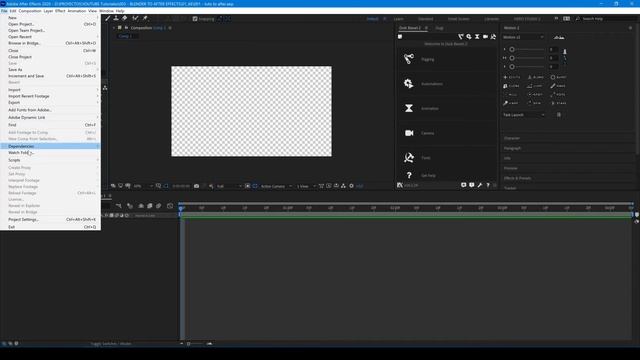Screen dimensions: 640x360
Task: Click the workspace reset panels icon
Action: click(567, 19)
